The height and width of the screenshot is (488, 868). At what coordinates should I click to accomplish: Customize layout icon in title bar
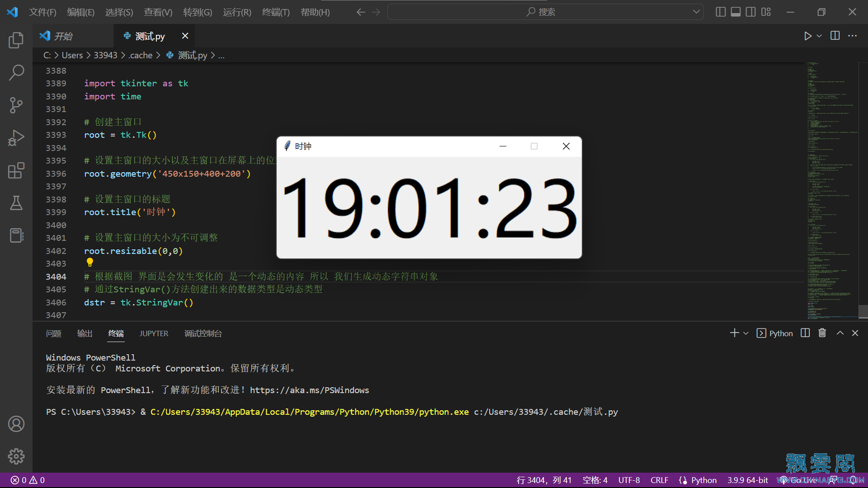click(766, 12)
